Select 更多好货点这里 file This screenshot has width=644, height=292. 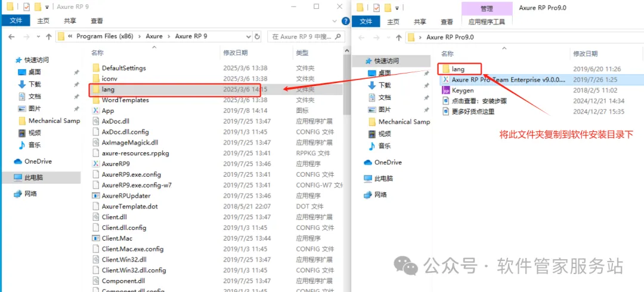click(473, 112)
